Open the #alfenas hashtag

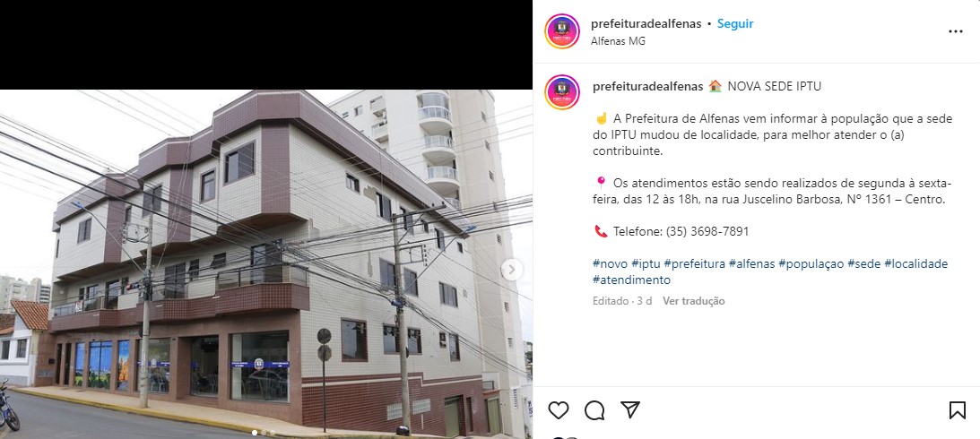(x=752, y=263)
